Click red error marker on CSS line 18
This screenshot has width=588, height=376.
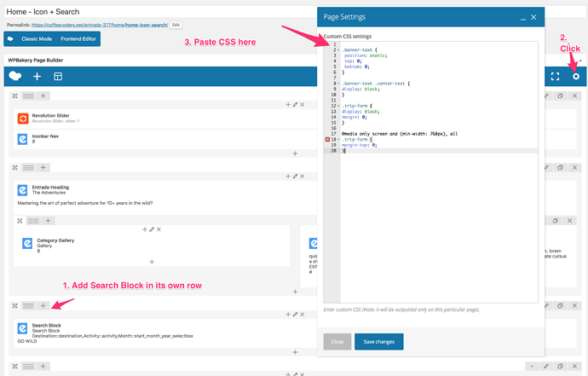coord(327,139)
